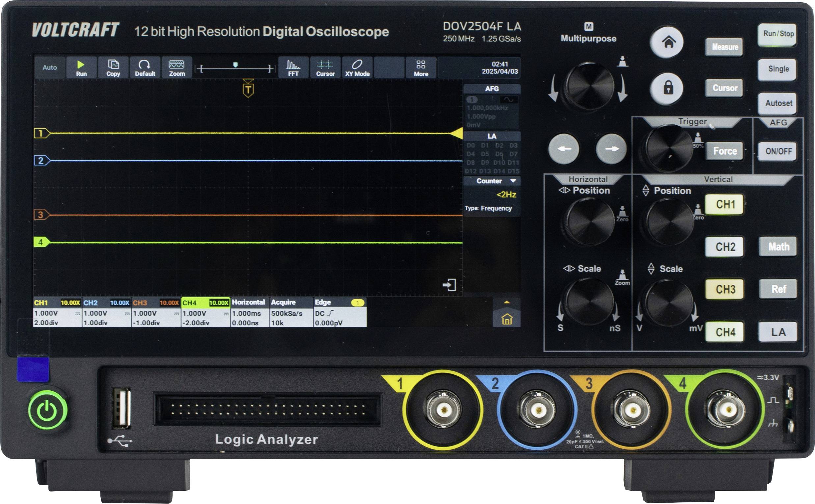
Task: Tap the Auto trigger mode label
Action: click(x=49, y=68)
